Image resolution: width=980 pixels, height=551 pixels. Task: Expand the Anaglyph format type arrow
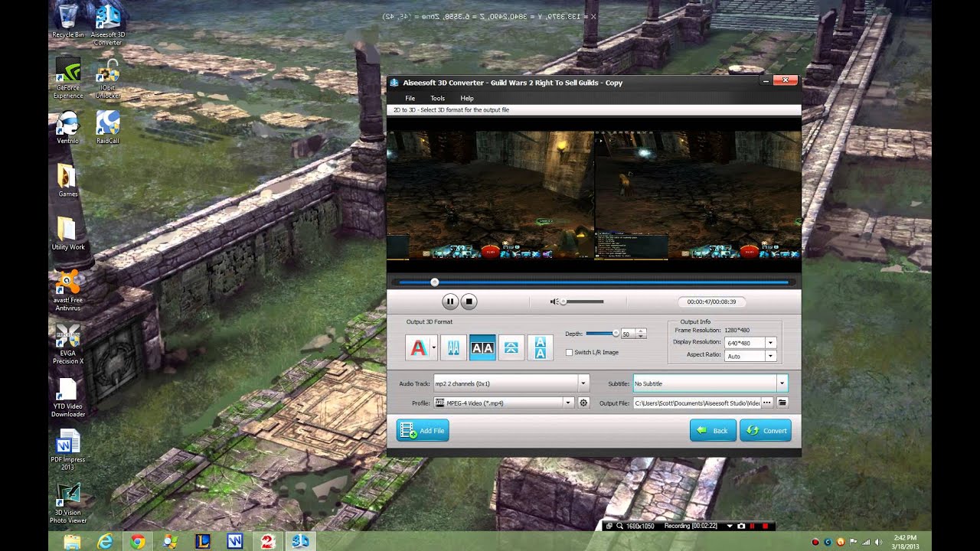pyautogui.click(x=434, y=347)
